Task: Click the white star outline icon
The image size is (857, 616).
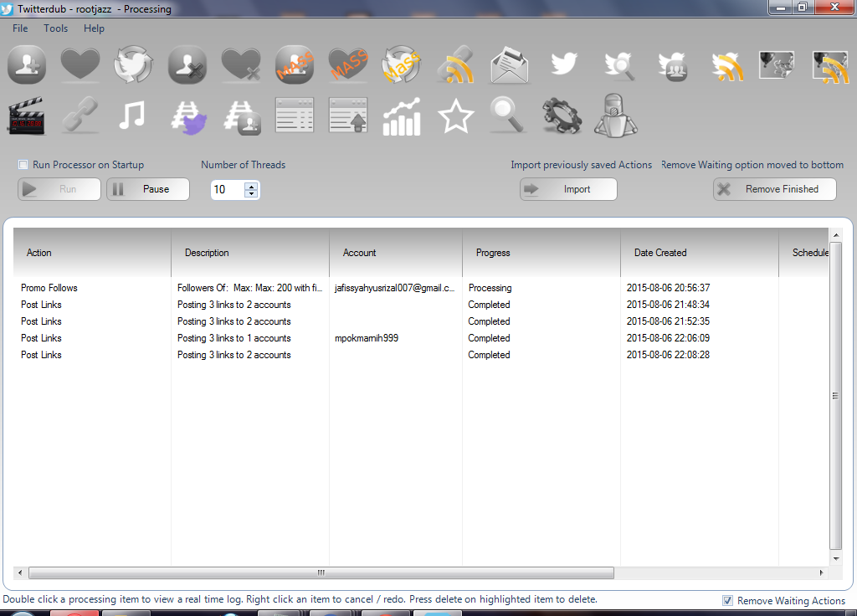Action: point(455,116)
